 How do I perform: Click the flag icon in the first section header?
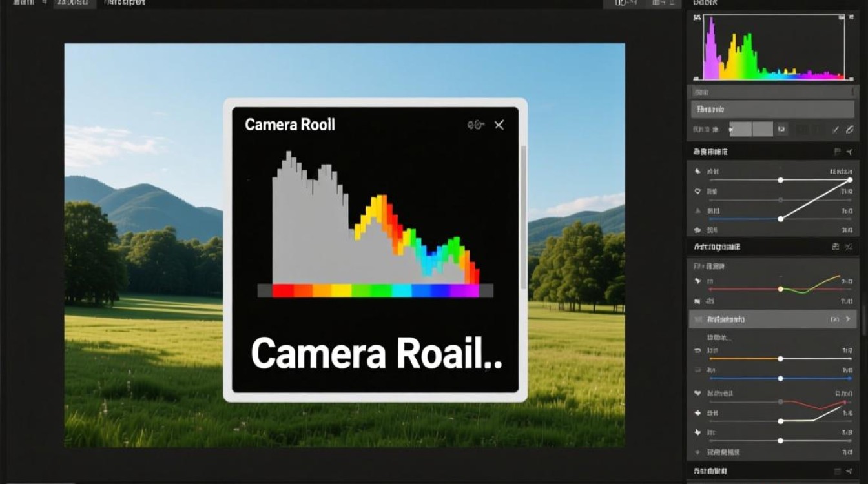coord(838,152)
